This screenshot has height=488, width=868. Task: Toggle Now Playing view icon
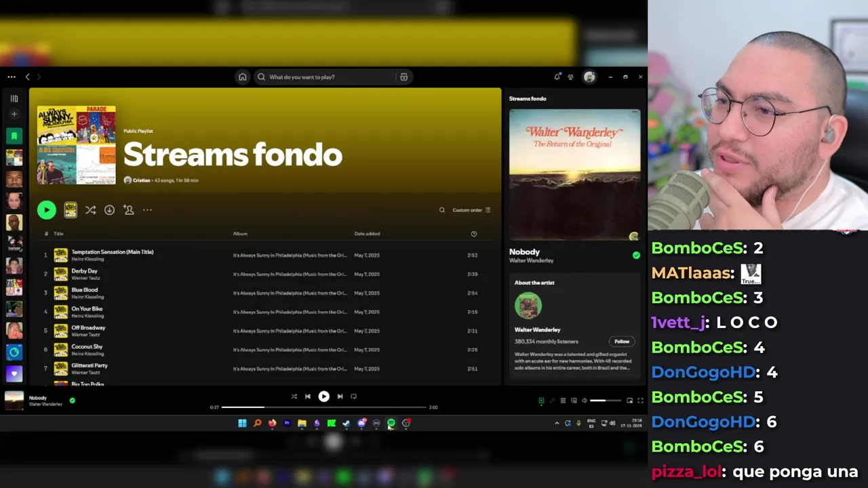click(541, 401)
